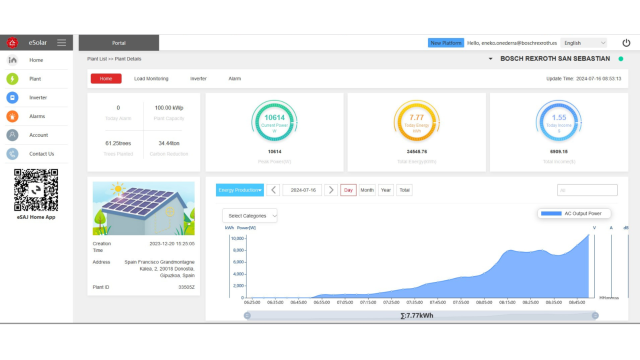Open the English language dropdown
This screenshot has width=640, height=360.
pyautogui.click(x=584, y=43)
